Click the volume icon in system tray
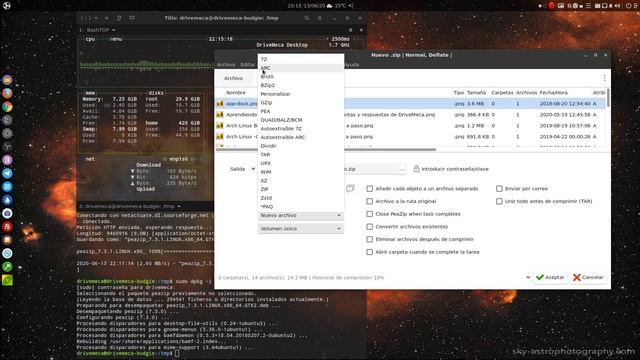 (x=617, y=6)
